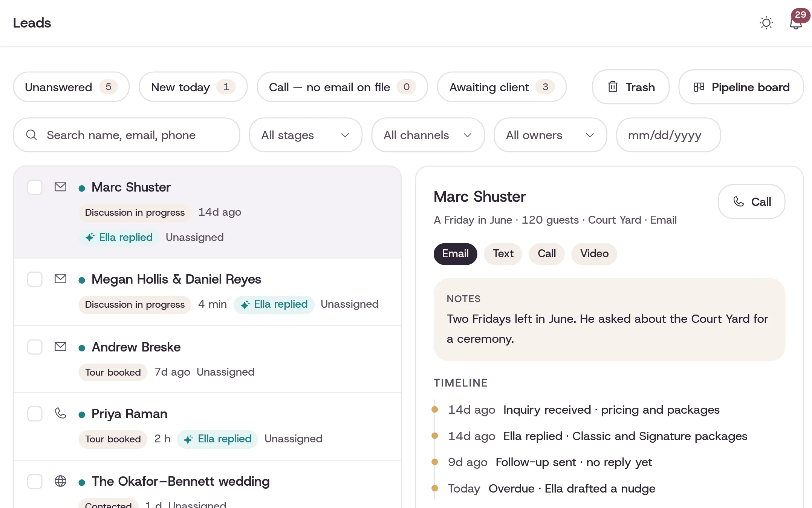Check the Okafor–Bennett wedding checkbox
The image size is (812, 508).
click(35, 481)
